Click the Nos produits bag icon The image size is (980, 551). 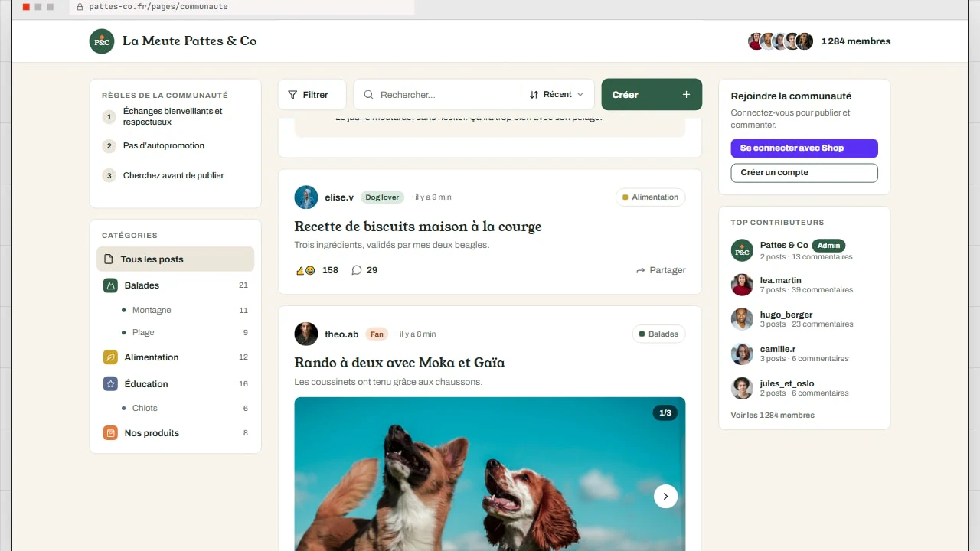click(x=110, y=433)
